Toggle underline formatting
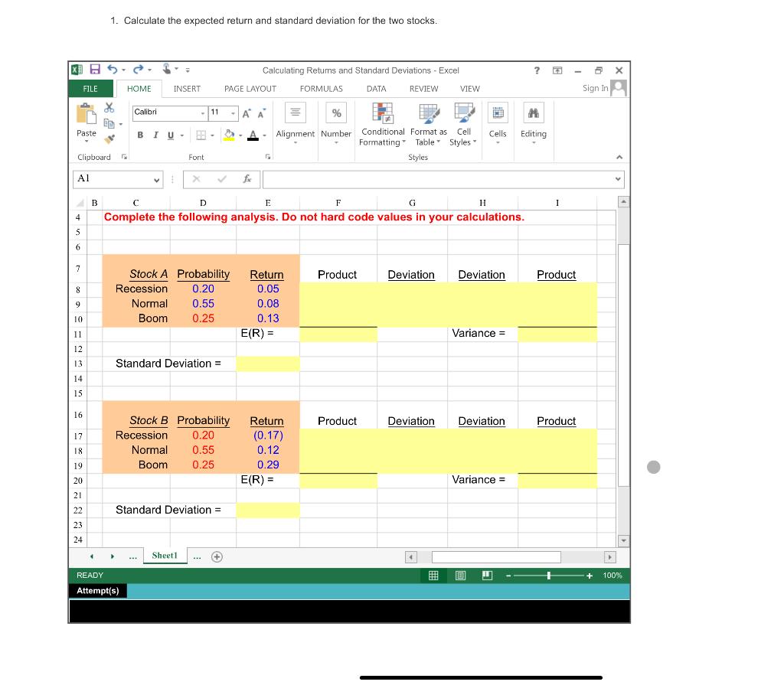The height and width of the screenshot is (685, 784). coord(171,135)
